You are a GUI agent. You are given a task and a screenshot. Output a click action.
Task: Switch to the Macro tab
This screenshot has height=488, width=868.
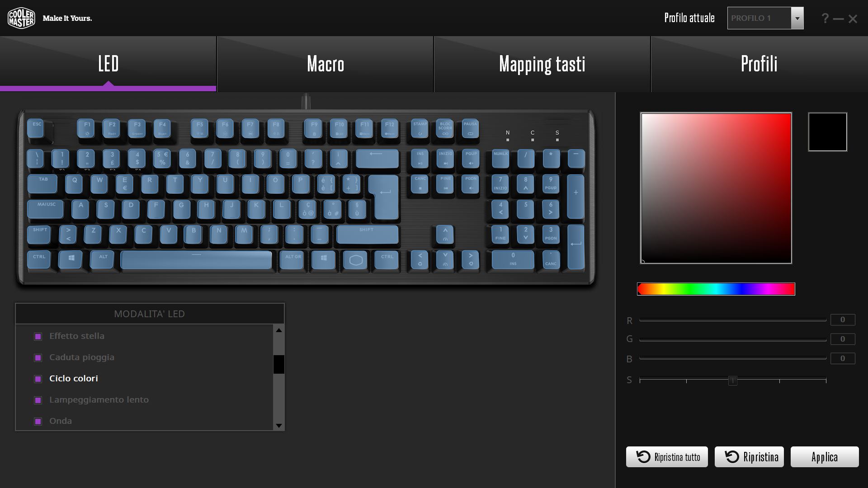tap(325, 64)
